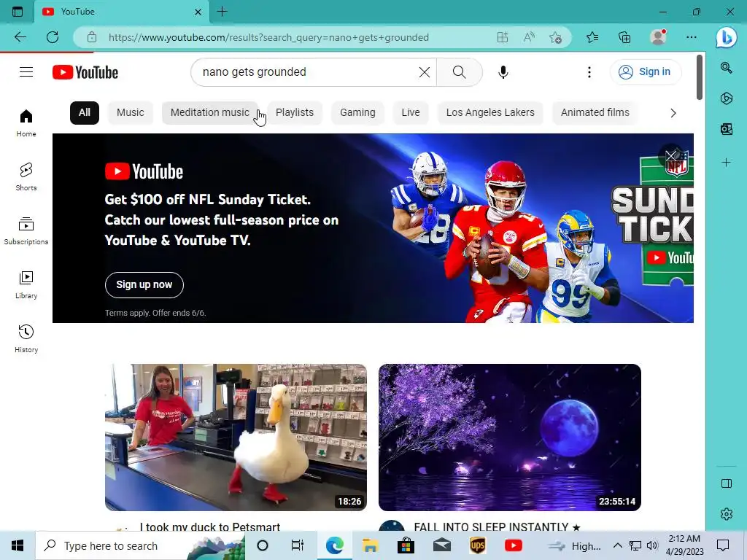Expand hidden system tray icons
The height and width of the screenshot is (560, 747).
[x=617, y=545]
